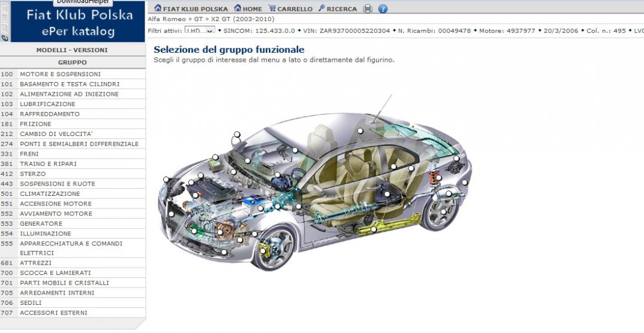The height and width of the screenshot is (333, 644).
Task: Open group 700 SCOCCA E LAMIERATI
Action: tap(73, 273)
